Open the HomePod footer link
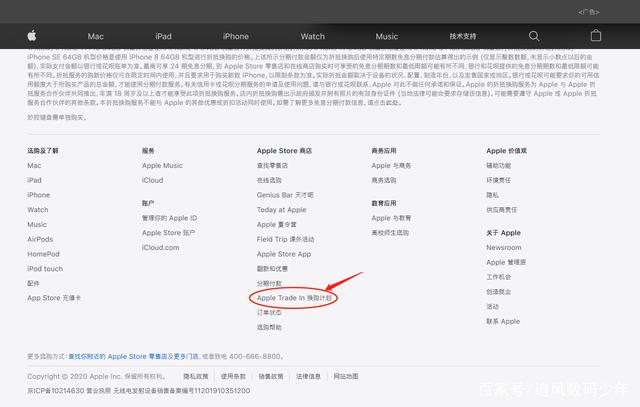Screen dimensions: 640x407 [43, 254]
